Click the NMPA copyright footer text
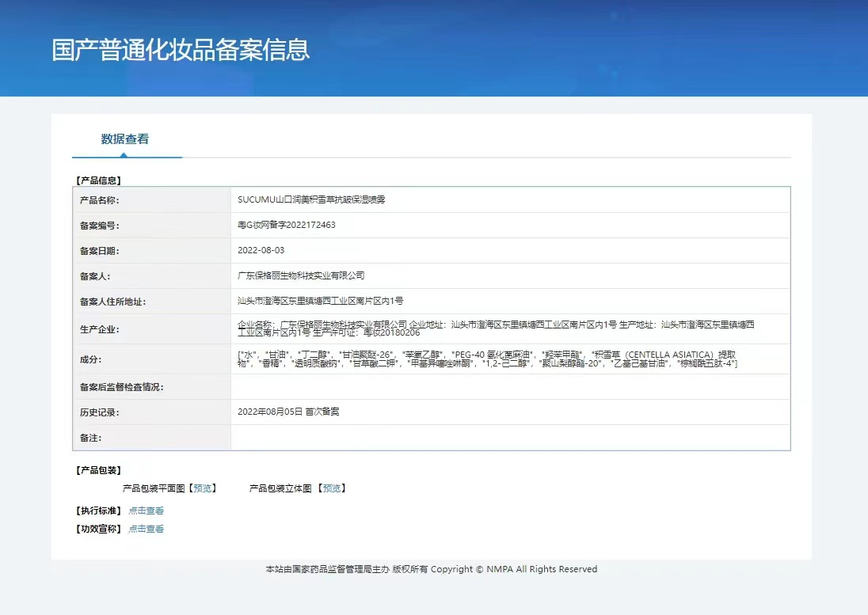The image size is (868, 615). [x=432, y=569]
